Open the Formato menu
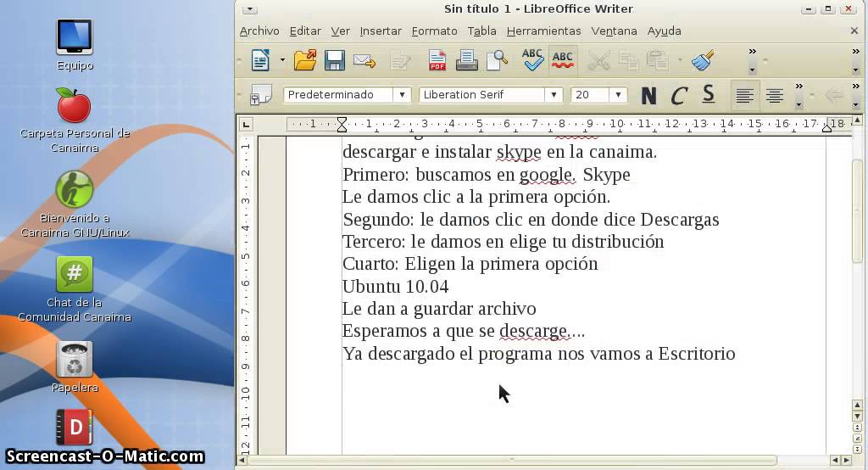The height and width of the screenshot is (470, 868). (435, 31)
